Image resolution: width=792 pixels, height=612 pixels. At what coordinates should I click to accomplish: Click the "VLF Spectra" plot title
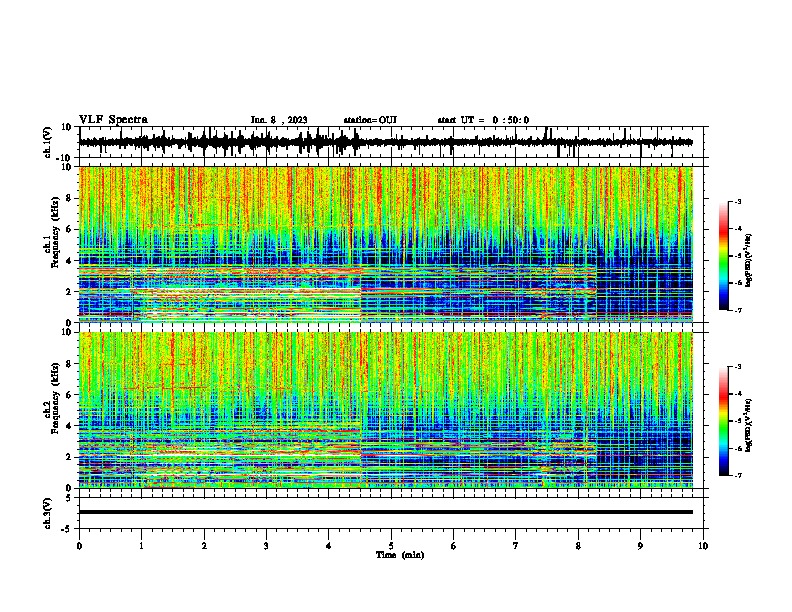(x=113, y=120)
